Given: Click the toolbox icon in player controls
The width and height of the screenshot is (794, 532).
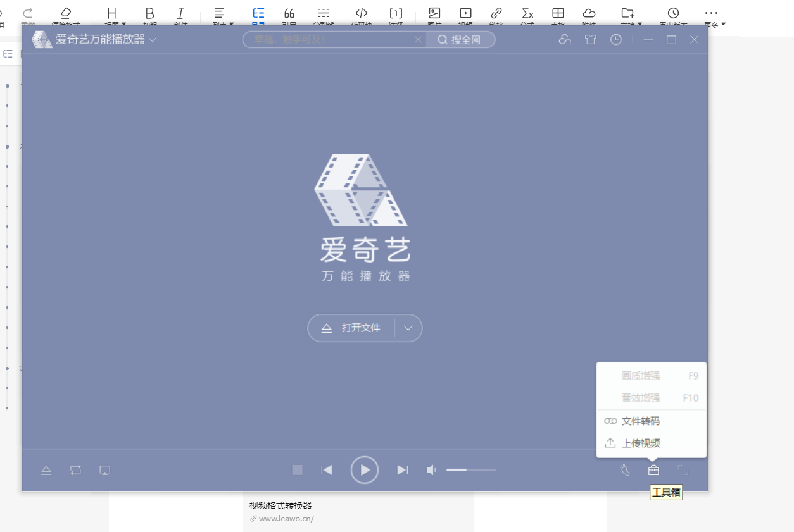Looking at the screenshot, I should click(x=653, y=470).
